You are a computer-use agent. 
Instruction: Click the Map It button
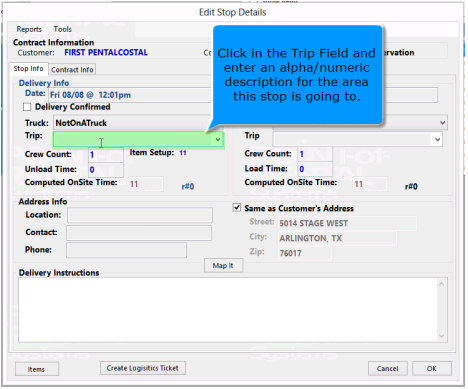pyautogui.click(x=223, y=266)
